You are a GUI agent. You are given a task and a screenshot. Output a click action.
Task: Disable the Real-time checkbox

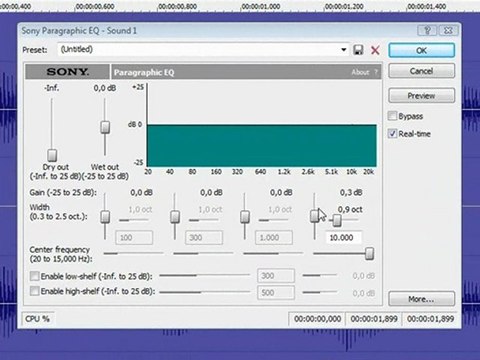click(392, 134)
